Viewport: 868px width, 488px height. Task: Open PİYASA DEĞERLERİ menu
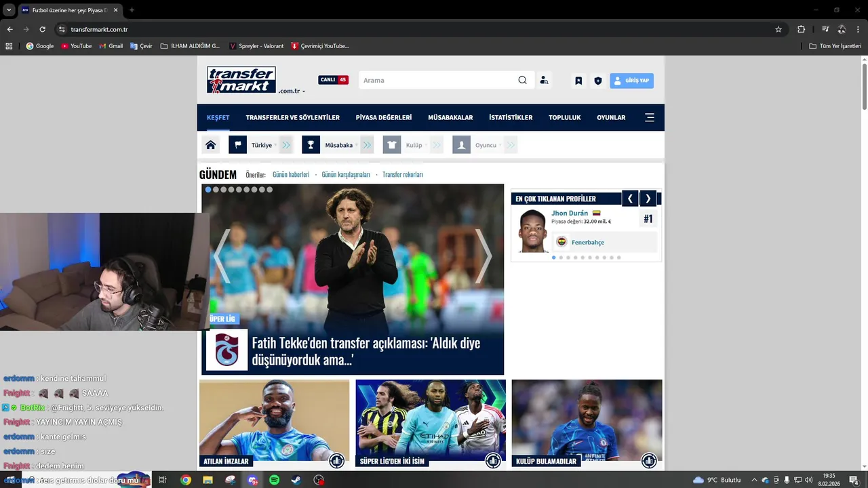384,117
